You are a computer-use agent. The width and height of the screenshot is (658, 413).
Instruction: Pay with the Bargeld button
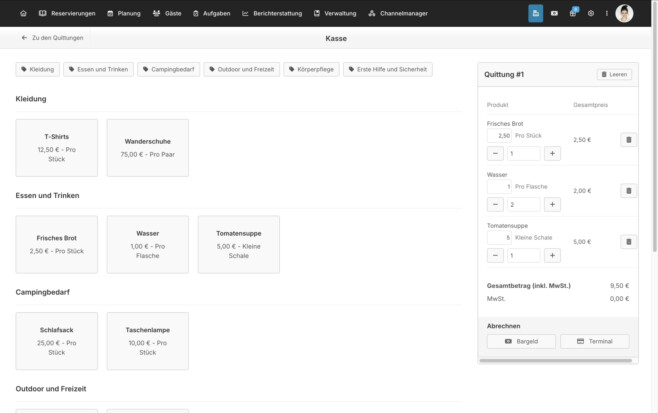click(521, 341)
